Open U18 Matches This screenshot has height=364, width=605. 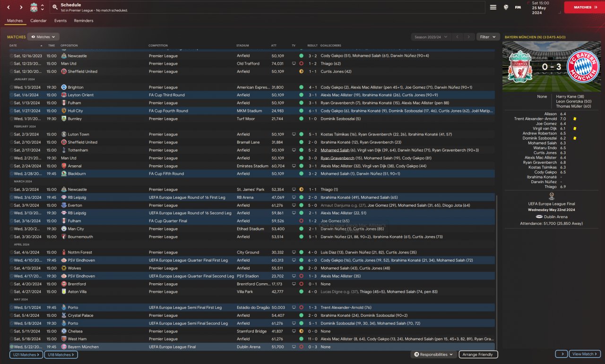(x=61, y=355)
